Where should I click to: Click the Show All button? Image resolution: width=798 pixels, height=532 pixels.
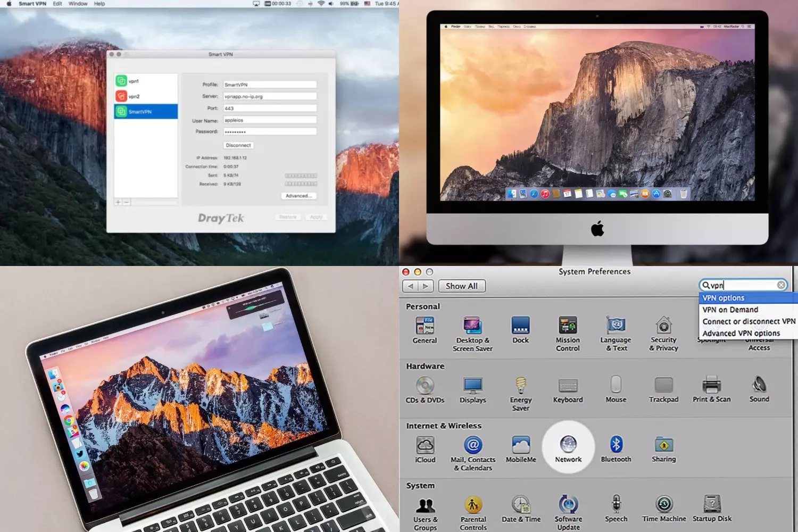(x=461, y=286)
